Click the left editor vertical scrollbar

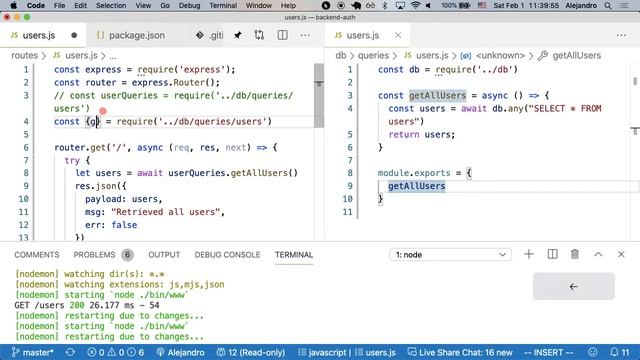[x=319, y=96]
